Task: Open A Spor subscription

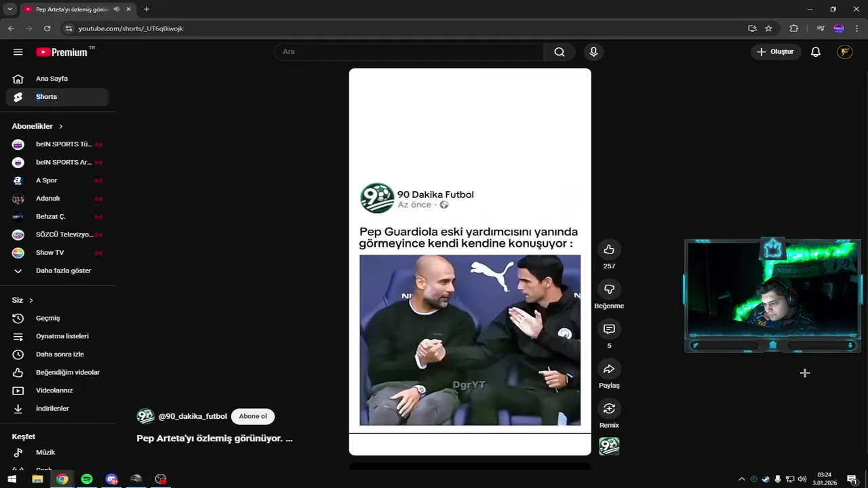Action: tap(57, 180)
